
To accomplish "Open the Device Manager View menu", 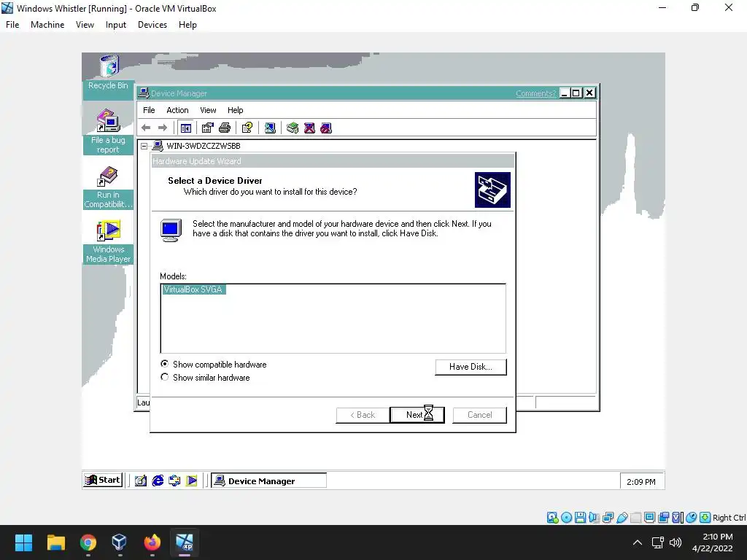I will click(208, 110).
